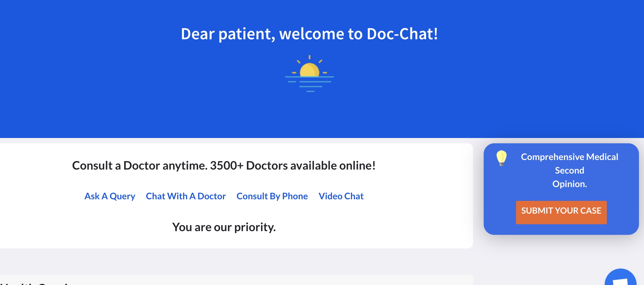Click the words Dear patient in the banner
Screen dimensions: 644x285
click(x=228, y=34)
